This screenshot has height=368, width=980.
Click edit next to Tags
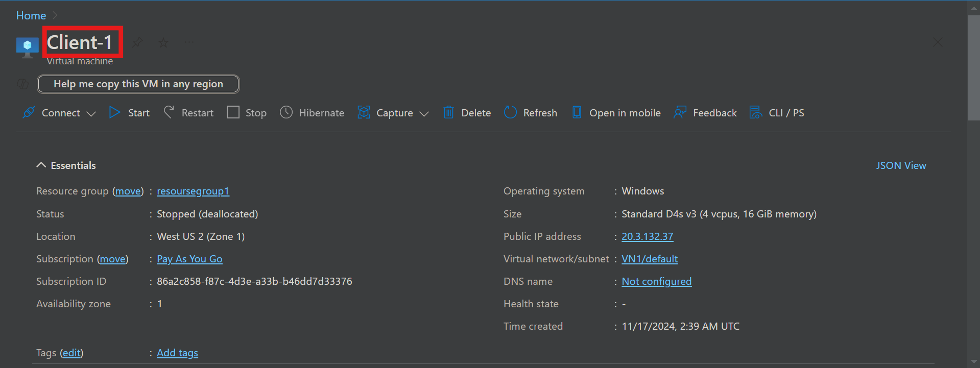(x=71, y=353)
